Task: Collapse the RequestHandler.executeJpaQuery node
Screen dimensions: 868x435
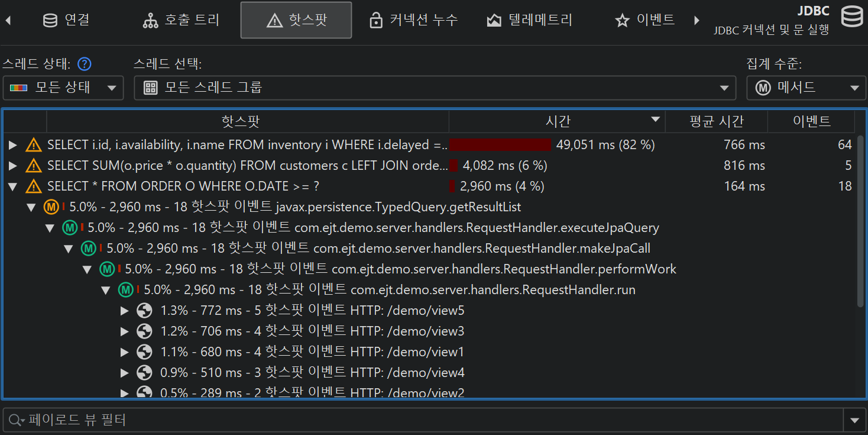Action: coord(50,228)
